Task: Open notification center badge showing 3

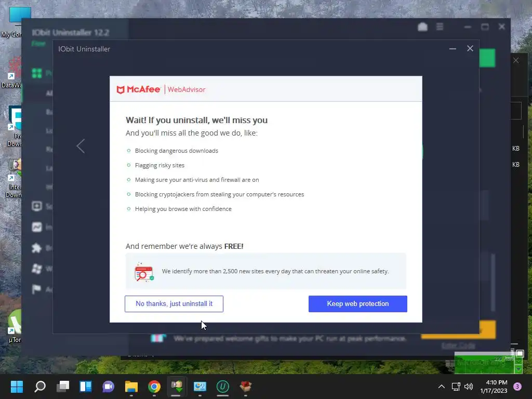Action: tap(517, 387)
